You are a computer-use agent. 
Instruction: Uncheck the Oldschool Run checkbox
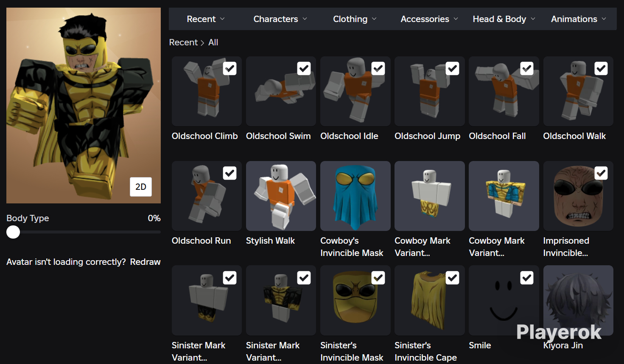point(230,173)
